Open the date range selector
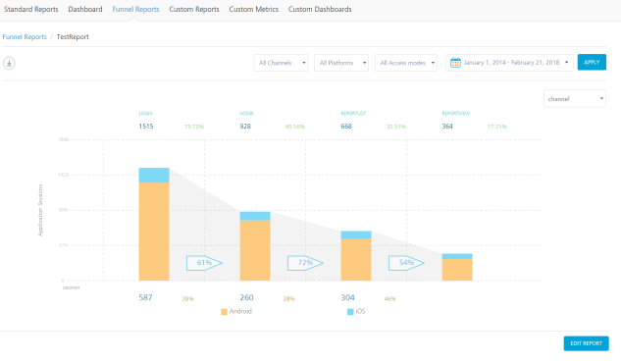621x364 pixels. pos(509,63)
